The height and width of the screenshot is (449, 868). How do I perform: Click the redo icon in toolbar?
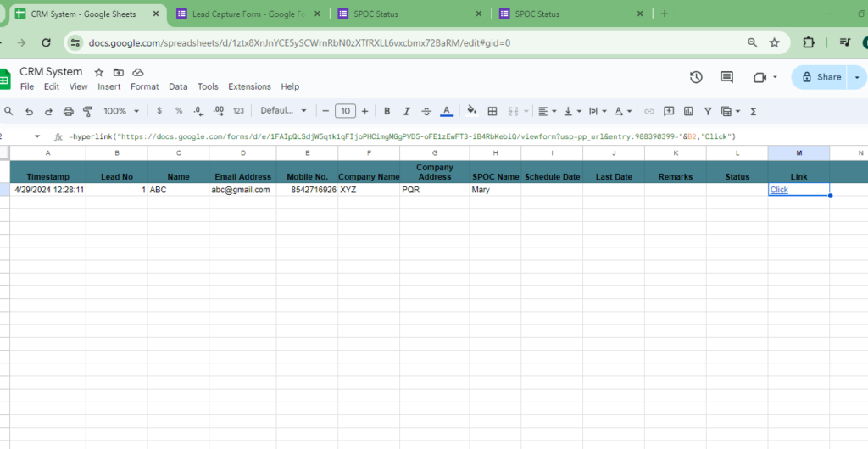point(48,111)
